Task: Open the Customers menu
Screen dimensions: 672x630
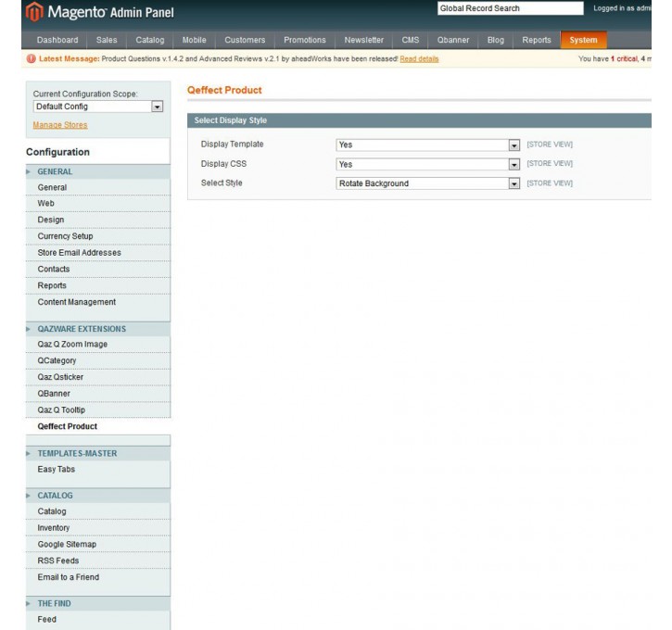Action: 245,40
